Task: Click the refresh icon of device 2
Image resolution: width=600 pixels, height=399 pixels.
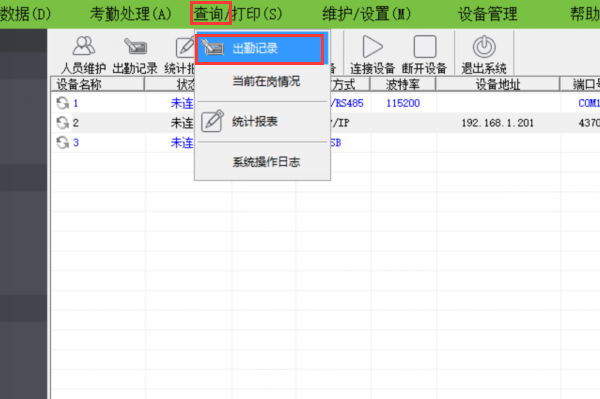Action: pos(62,123)
